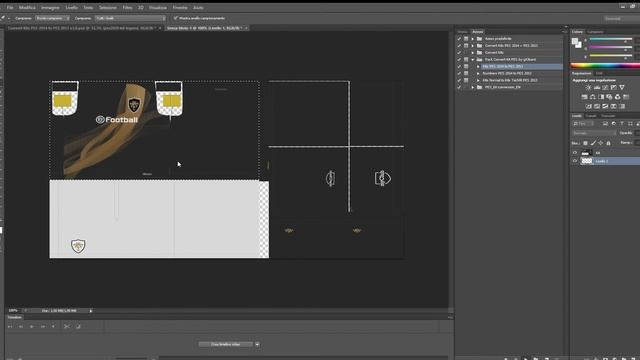This screenshot has width=640, height=360.
Task: Add a Curves adjustment layer
Action: pyautogui.click(x=605, y=87)
